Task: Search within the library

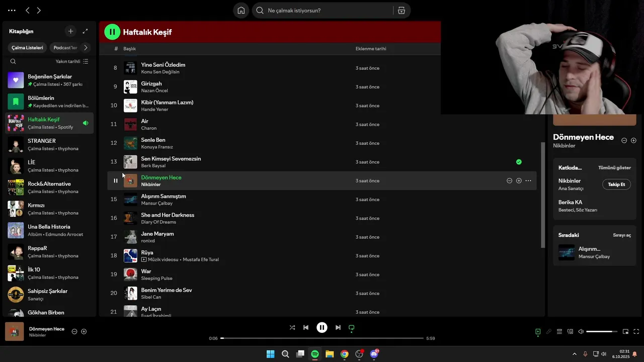Action: coord(13,61)
